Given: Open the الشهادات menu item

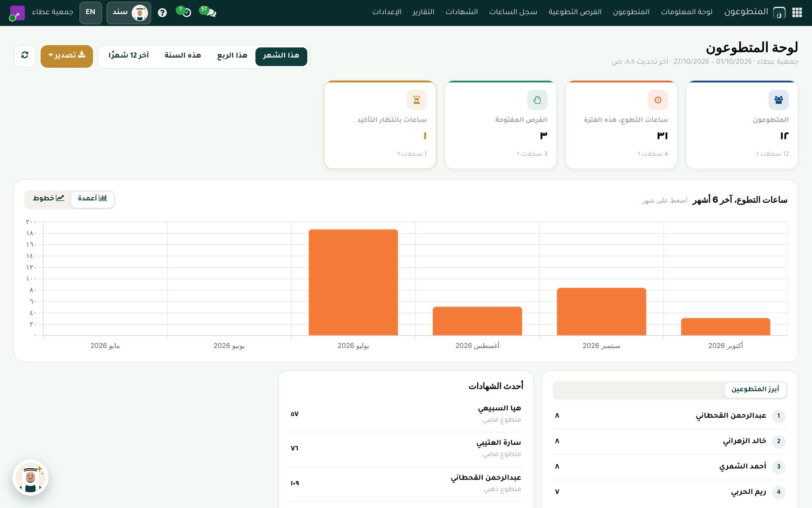Looking at the screenshot, I should 462,12.
